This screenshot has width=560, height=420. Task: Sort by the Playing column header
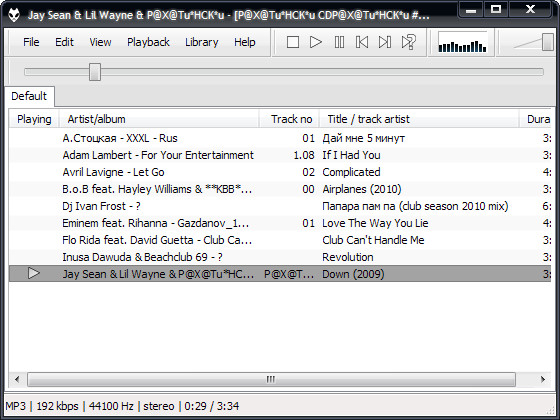[x=34, y=119]
